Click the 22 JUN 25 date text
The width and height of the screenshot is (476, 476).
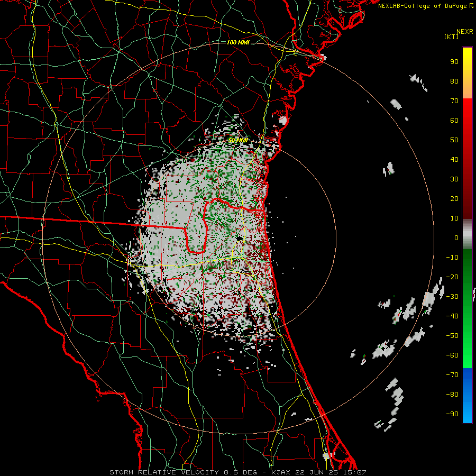(x=317, y=472)
